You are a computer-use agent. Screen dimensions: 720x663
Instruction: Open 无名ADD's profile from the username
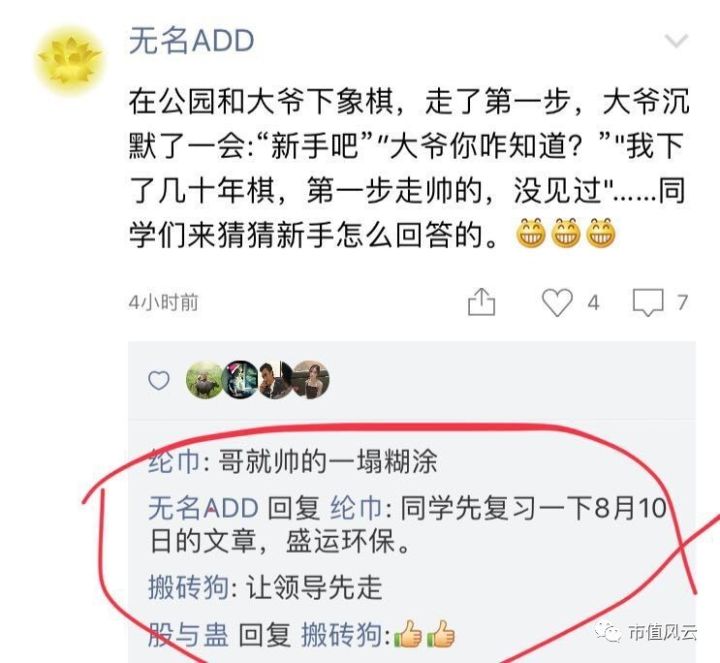coord(191,41)
